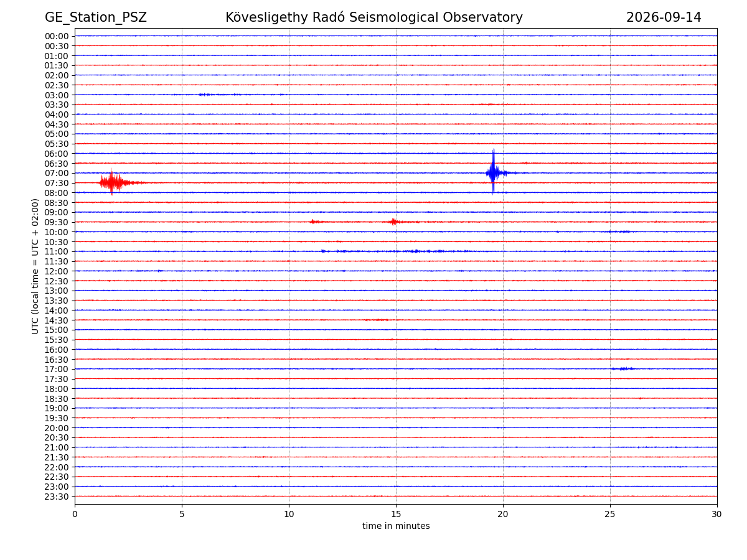Viewport: 747px width, 560px height.
Task: Click the Kövesligethy Radó Seismological Observatory title
Action: 374,17
